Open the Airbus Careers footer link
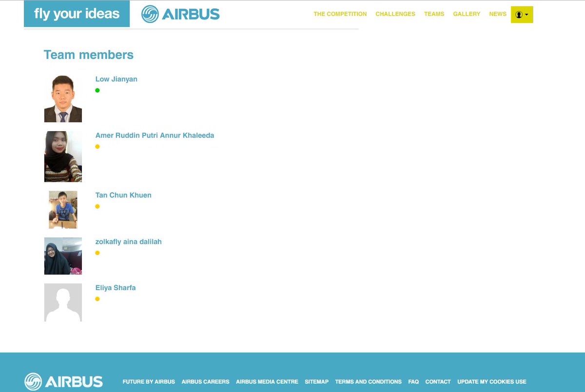 [205, 382]
